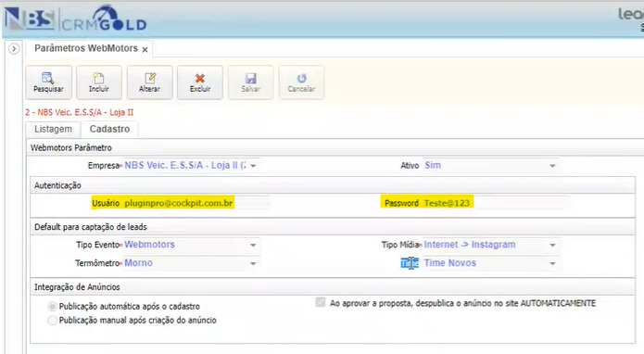Select Publicação automática após o cadastro
The height and width of the screenshot is (354, 644).
click(x=52, y=307)
